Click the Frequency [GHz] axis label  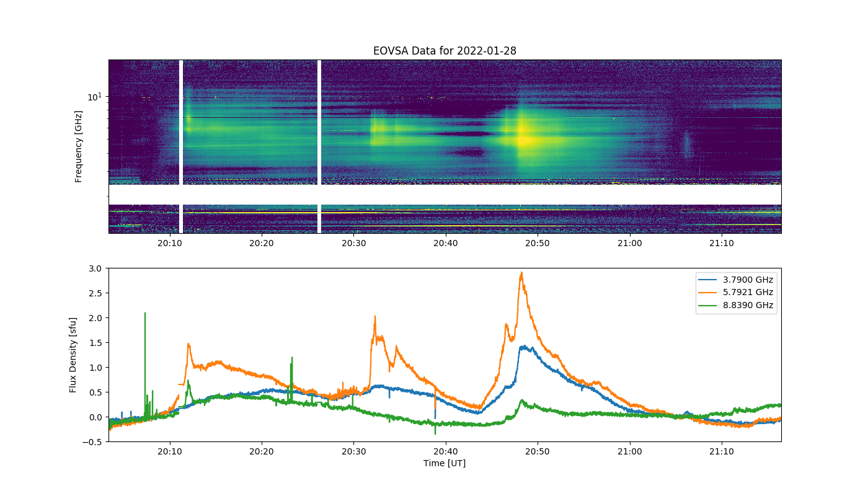(x=79, y=146)
